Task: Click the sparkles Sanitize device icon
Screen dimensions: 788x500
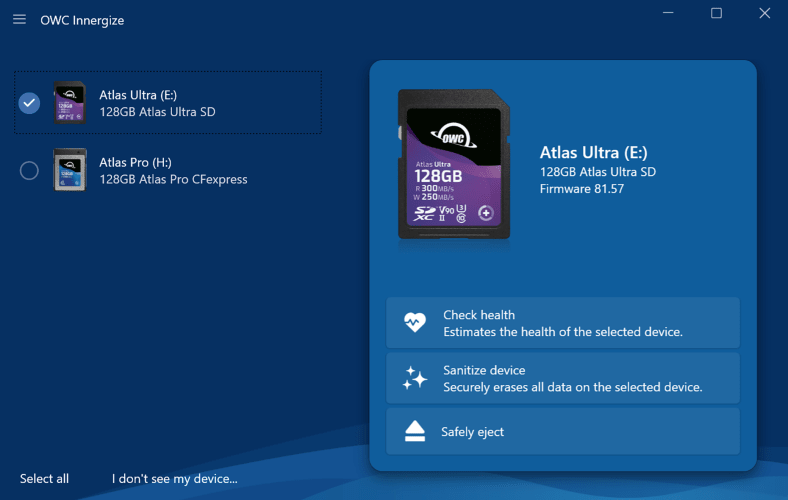Action: click(x=414, y=378)
